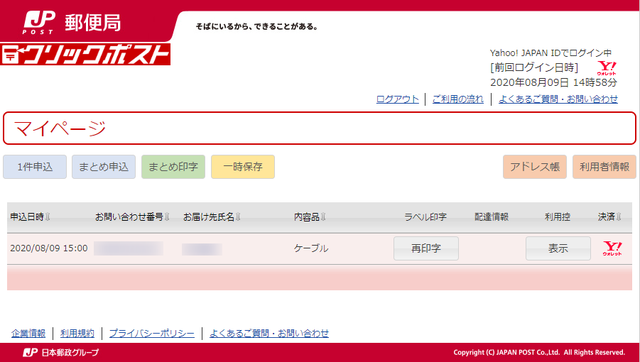Click the Yahoo! ウォレット icon near login info
This screenshot has width=640, height=362.
606,68
